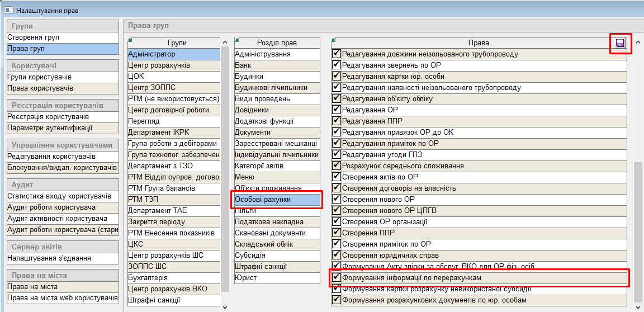Image resolution: width=644 pixels, height=312 pixels.
Task: Click the Розділ прав column header
Action: [x=277, y=43]
